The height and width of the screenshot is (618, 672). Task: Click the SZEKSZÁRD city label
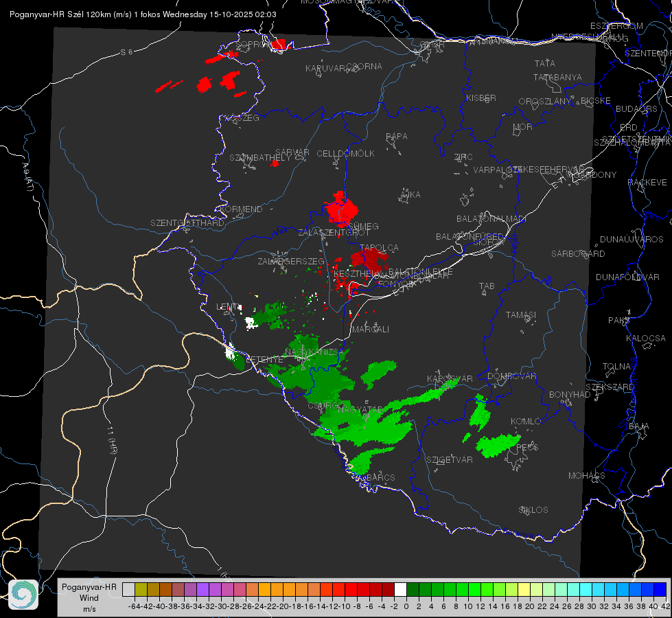pos(610,387)
